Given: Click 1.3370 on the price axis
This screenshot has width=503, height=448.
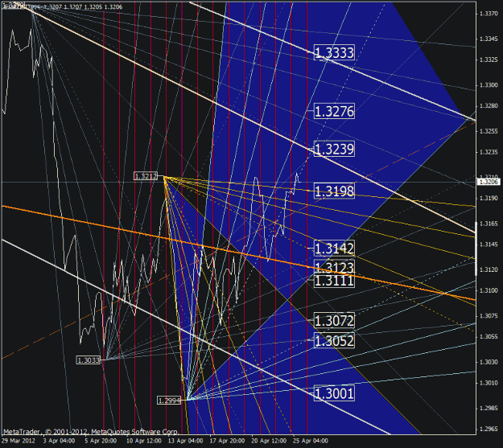Looking at the screenshot, I should [489, 14].
